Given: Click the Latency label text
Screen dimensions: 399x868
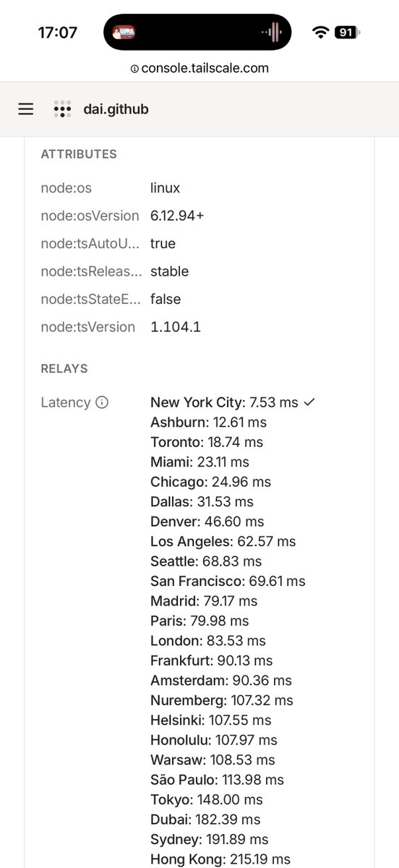Looking at the screenshot, I should pos(66,402).
